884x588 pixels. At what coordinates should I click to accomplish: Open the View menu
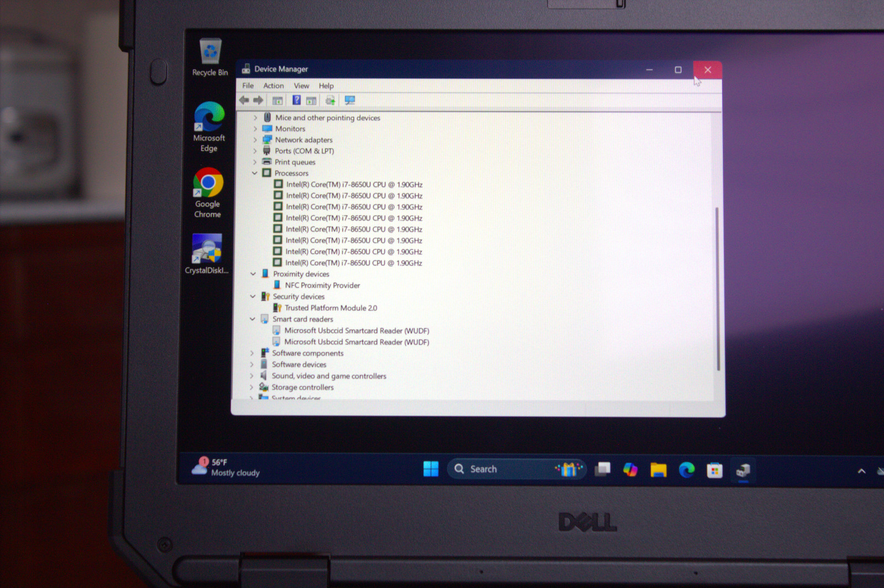tap(302, 86)
